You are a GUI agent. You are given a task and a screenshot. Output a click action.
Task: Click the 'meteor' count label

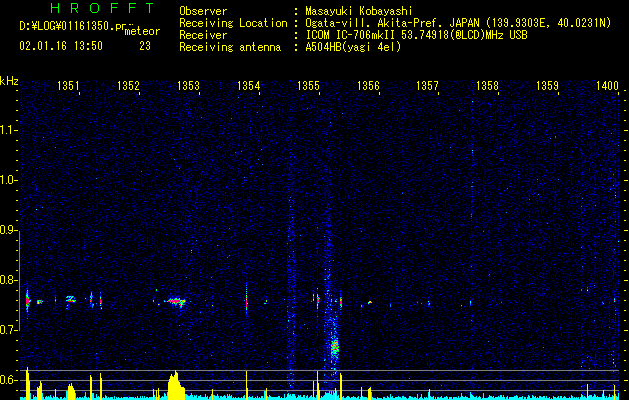[142, 31]
